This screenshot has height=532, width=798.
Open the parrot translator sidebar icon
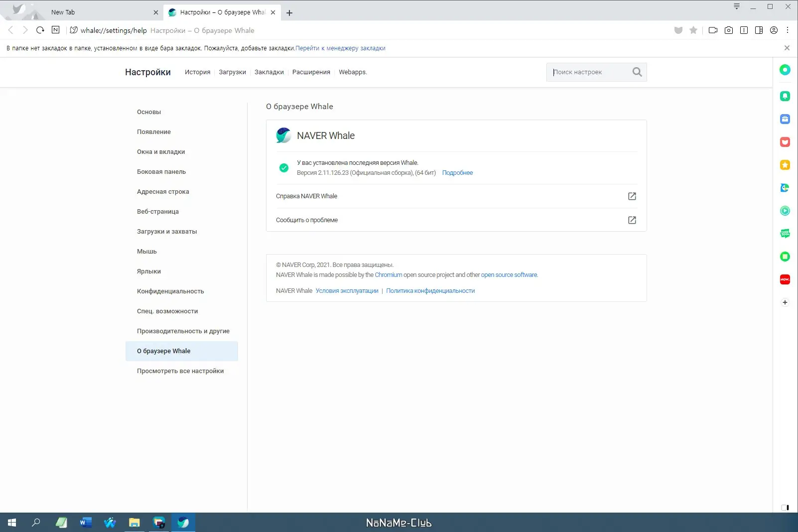785,188
